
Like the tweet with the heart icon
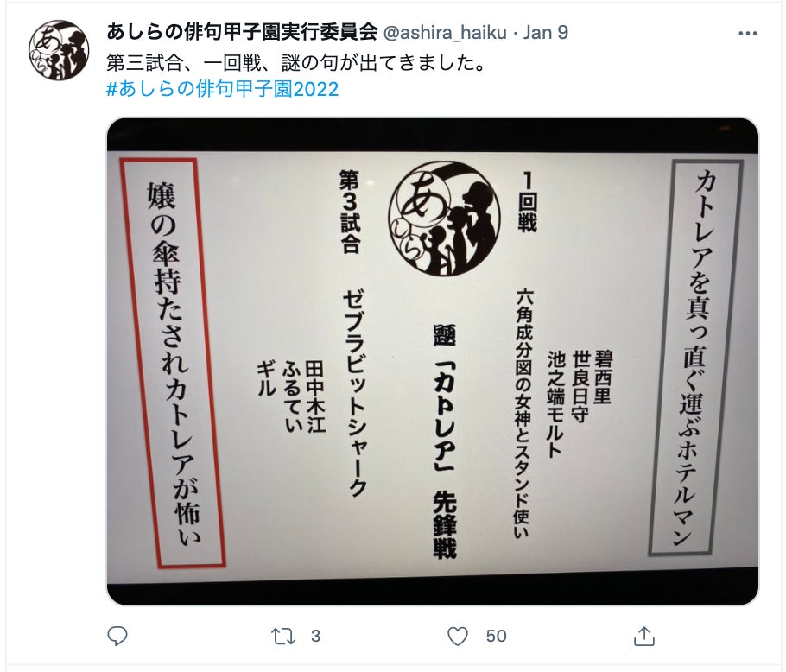pos(457,637)
